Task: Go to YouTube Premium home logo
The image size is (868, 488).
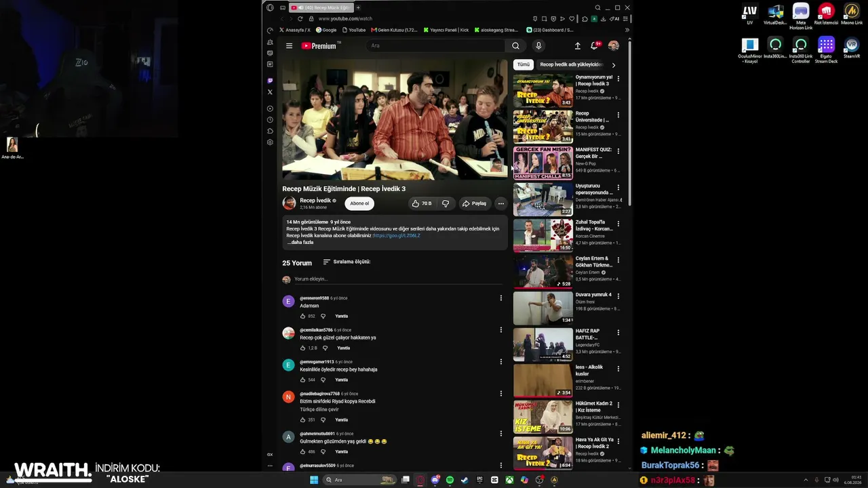Action: pos(319,46)
